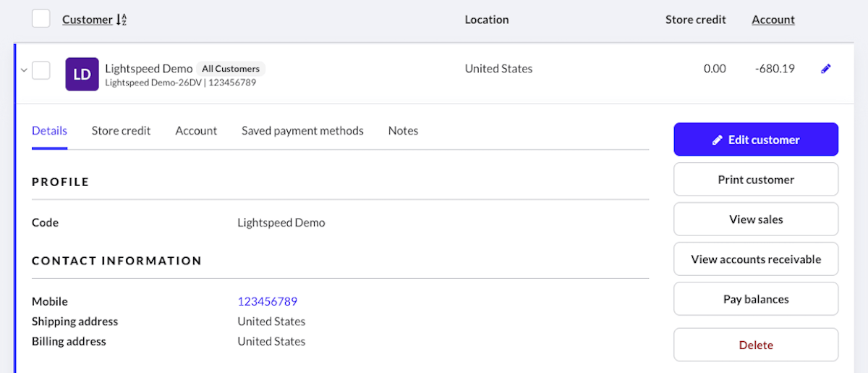This screenshot has width=868, height=373.
Task: Go to Saved payment methods tab
Action: [x=302, y=131]
